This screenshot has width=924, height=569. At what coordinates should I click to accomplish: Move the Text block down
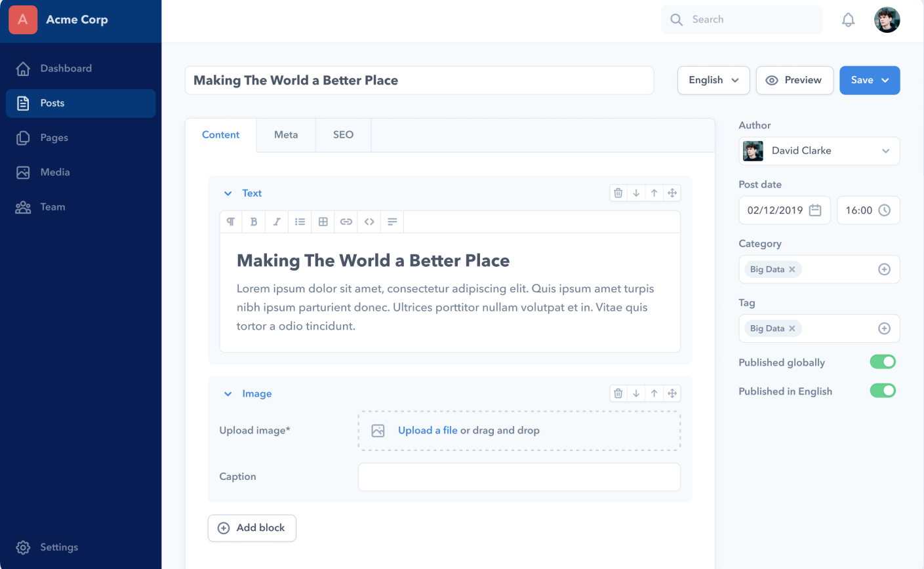[x=636, y=193]
